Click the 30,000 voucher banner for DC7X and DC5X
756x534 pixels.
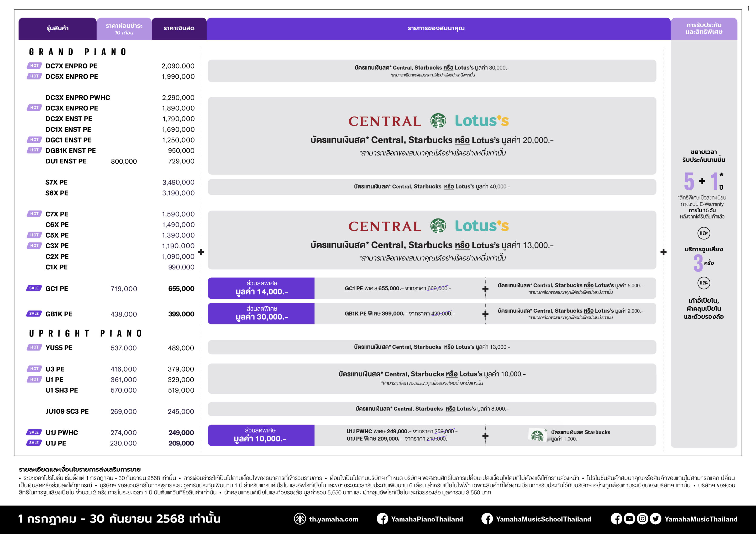(432, 71)
